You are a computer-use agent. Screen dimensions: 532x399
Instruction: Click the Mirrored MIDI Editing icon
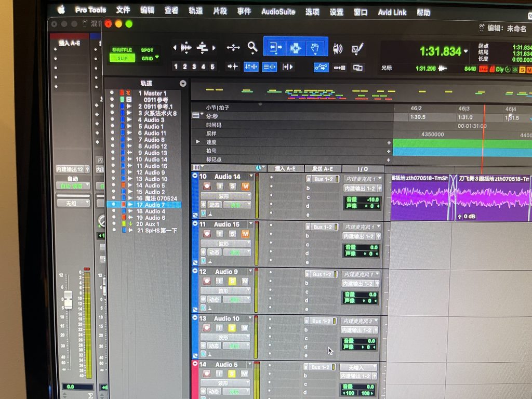pyautogui.click(x=340, y=68)
